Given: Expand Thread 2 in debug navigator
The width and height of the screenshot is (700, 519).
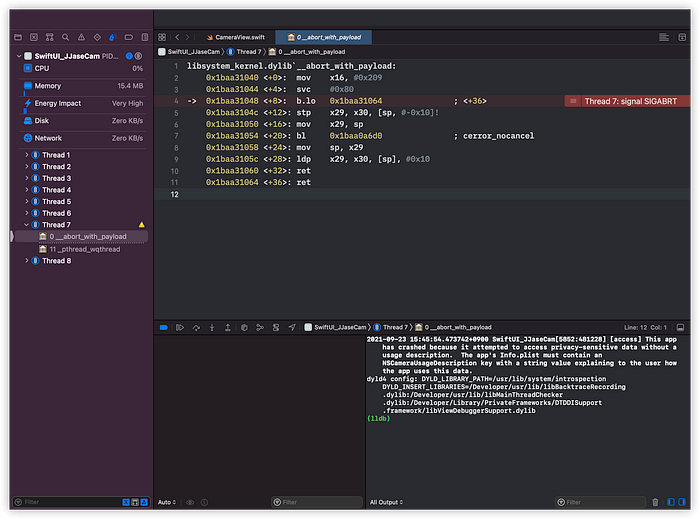Looking at the screenshot, I should coord(26,166).
